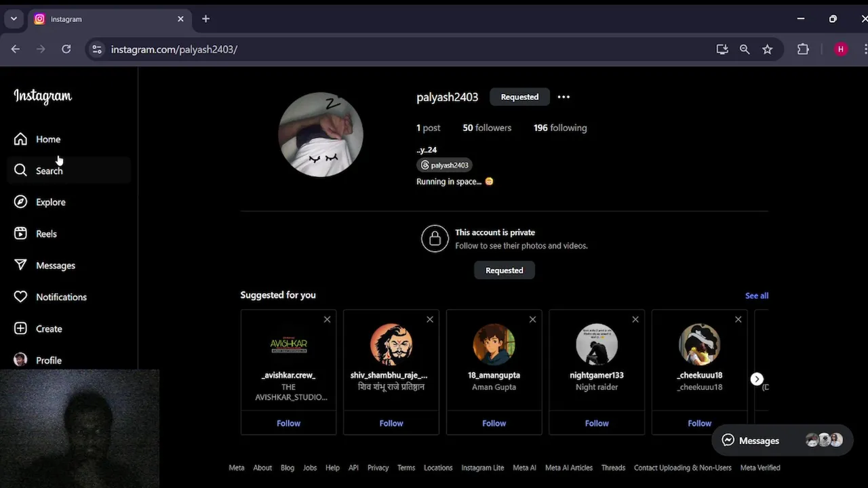Viewport: 868px width, 488px height.
Task: Follow _avishkar.crew_
Action: tap(288, 423)
